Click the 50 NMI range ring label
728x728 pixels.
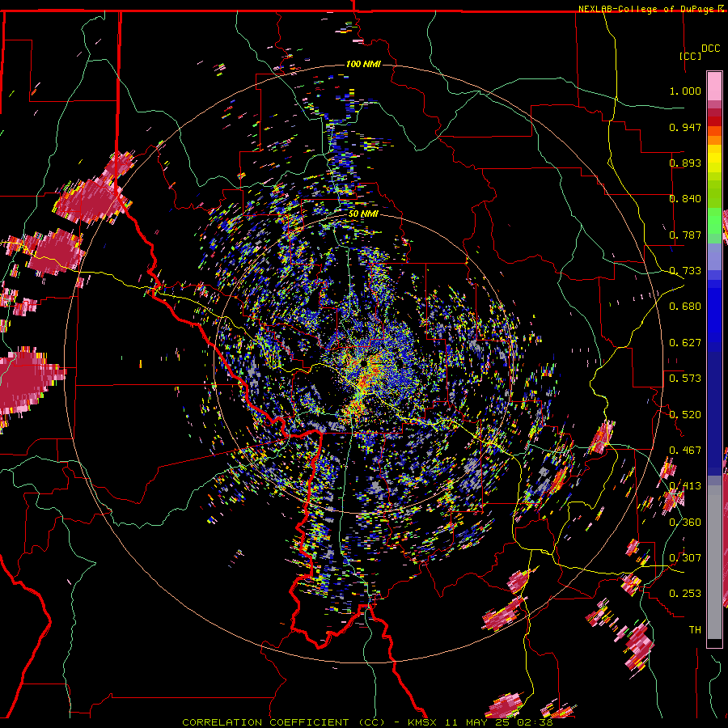363,214
